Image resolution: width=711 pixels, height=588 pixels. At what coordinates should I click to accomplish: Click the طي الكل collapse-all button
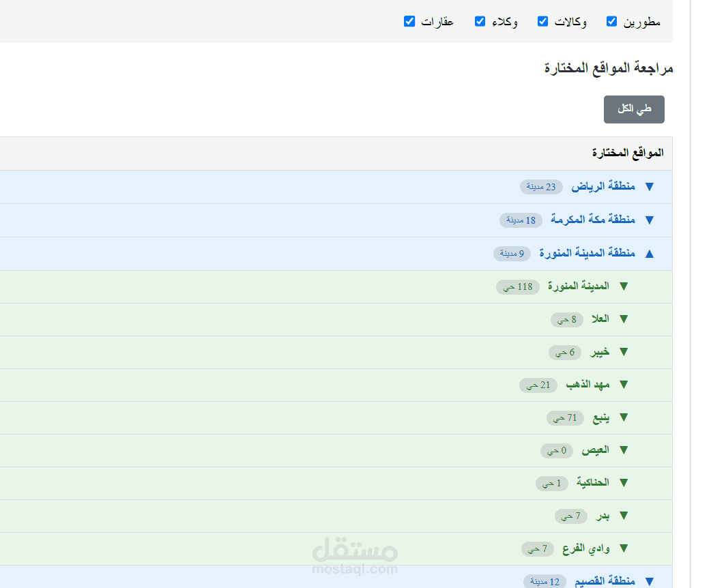pyautogui.click(x=634, y=109)
